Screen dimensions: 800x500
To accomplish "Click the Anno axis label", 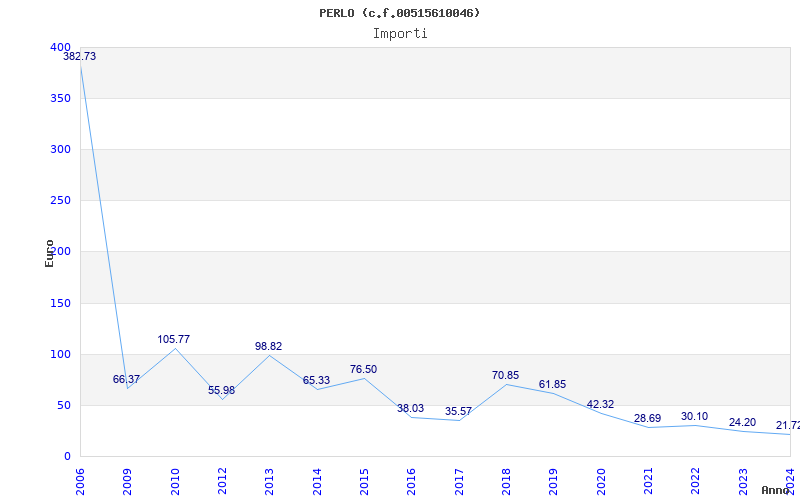I will point(776,490).
